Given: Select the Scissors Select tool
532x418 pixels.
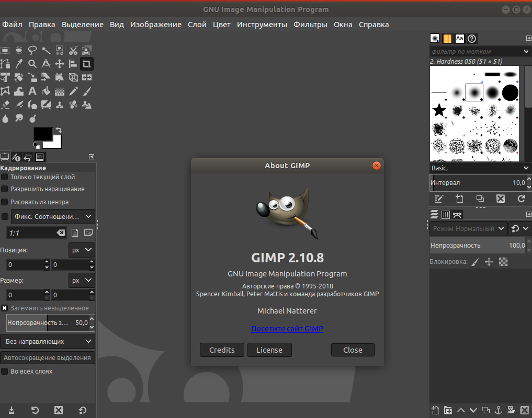Looking at the screenshot, I should tap(73, 51).
